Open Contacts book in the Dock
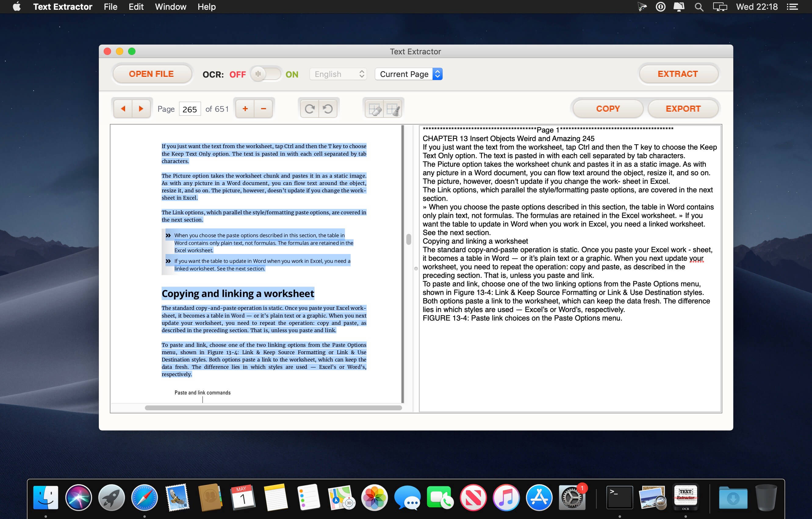Screen dimensions: 812x519 [210, 497]
